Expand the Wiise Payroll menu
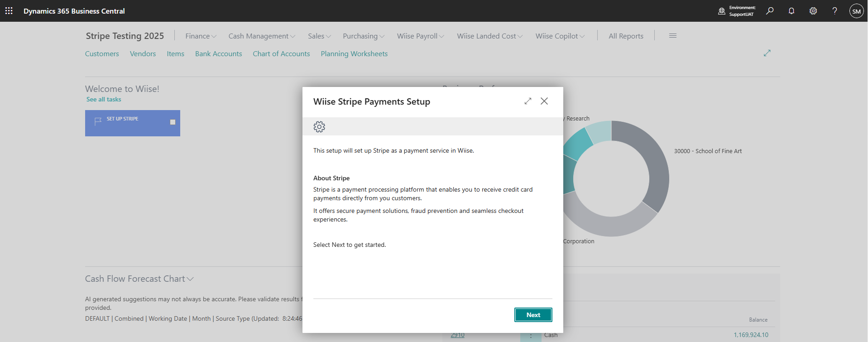The height and width of the screenshot is (342, 868). [x=421, y=36]
